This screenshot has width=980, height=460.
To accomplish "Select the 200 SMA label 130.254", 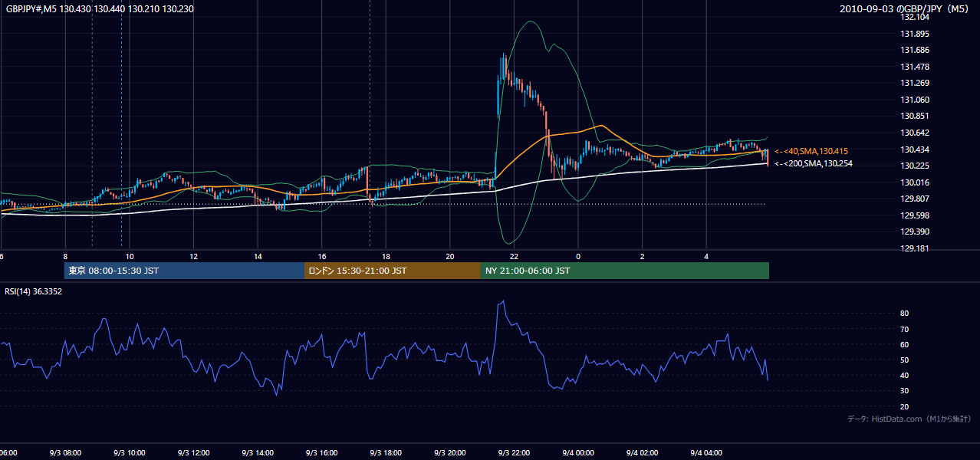I will coord(814,163).
